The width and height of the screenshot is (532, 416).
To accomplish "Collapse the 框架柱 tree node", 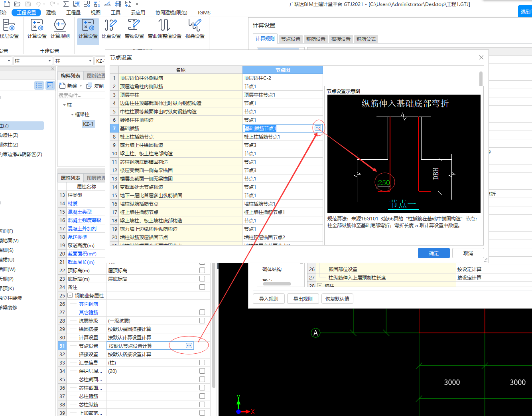I will point(72,115).
